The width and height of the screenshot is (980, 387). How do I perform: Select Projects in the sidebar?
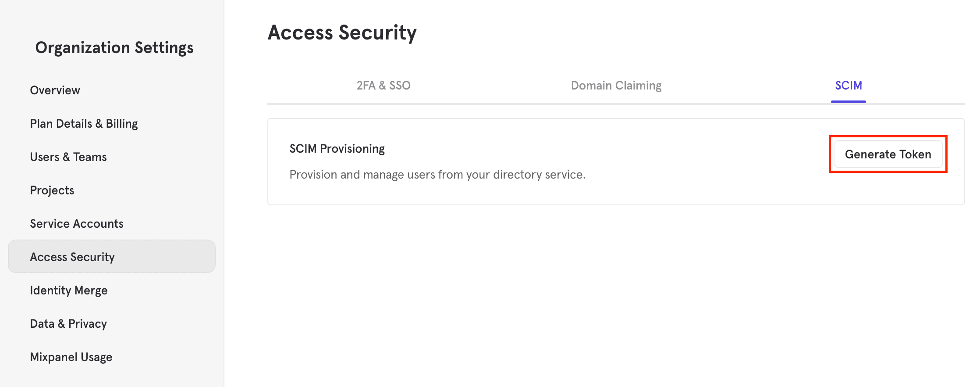pos(52,190)
